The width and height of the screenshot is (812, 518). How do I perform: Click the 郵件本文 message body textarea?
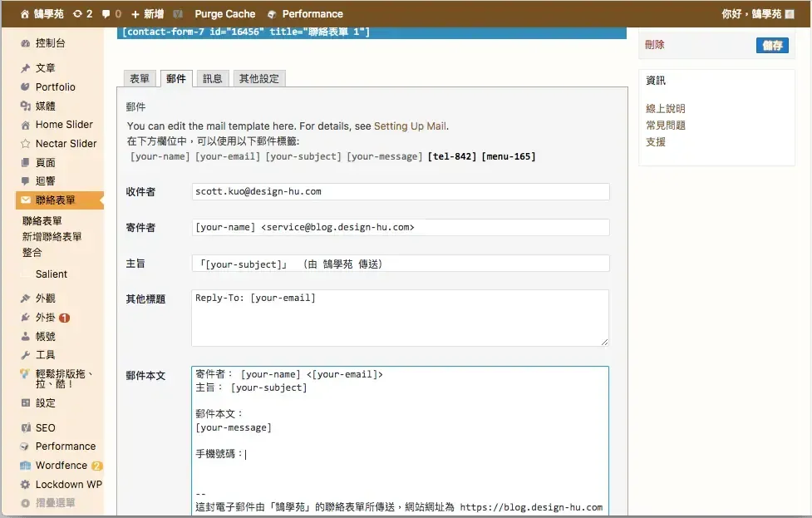point(401,441)
